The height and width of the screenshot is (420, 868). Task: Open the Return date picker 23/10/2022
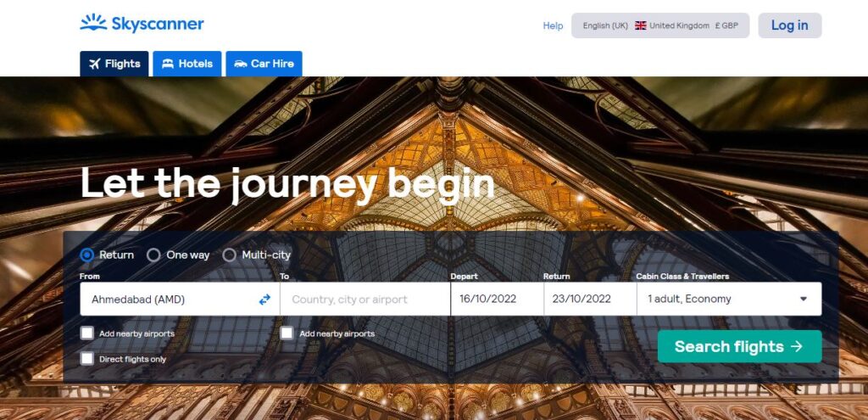[590, 300]
